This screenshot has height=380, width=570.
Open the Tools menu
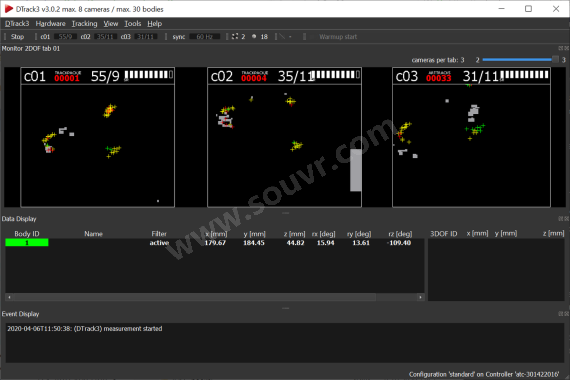pyautogui.click(x=132, y=24)
